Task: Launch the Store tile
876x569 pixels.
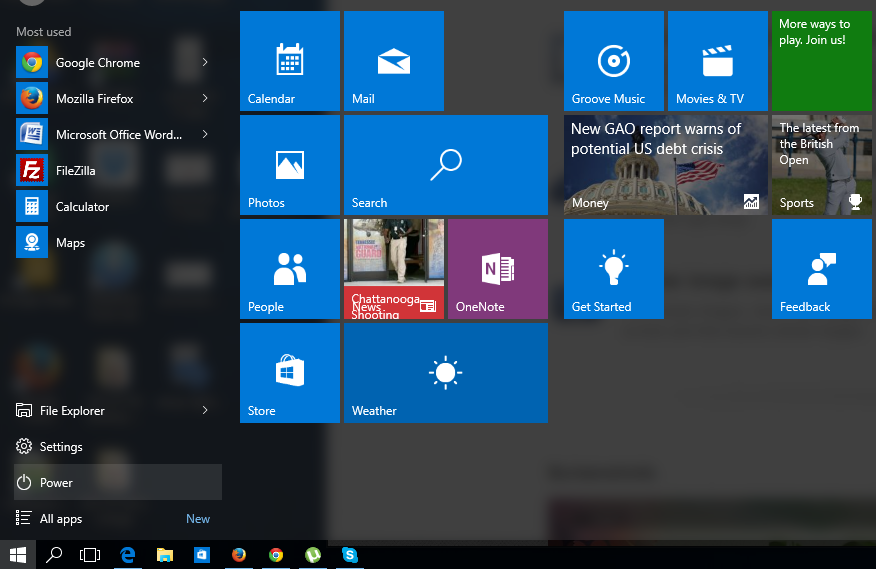Action: coord(289,373)
